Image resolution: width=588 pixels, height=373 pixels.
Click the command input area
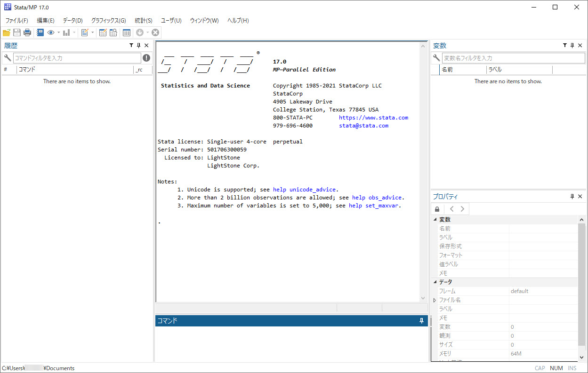(x=291, y=344)
